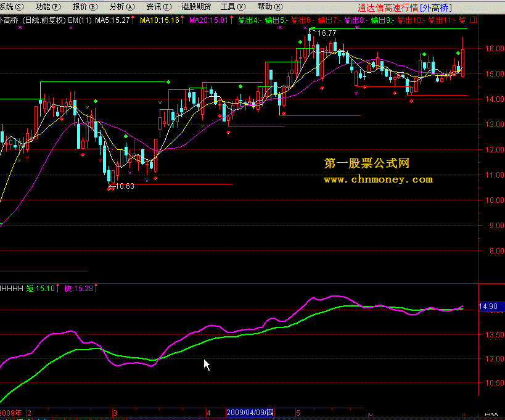Click the 2009/04/09/四 date marker
The width and height of the screenshot is (505, 420).
coord(250,413)
